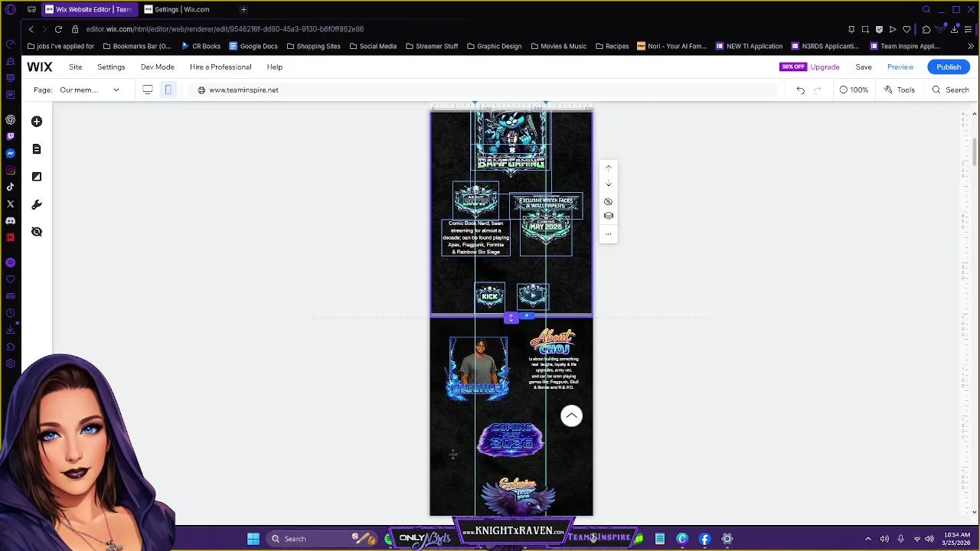Open Movies & Music bookmark folder
This screenshot has width=980, height=551.
(558, 46)
